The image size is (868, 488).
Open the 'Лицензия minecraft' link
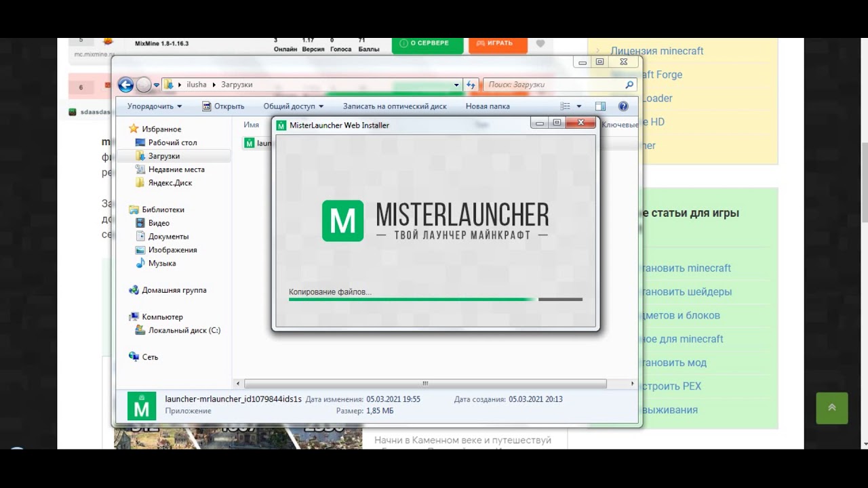tap(656, 51)
